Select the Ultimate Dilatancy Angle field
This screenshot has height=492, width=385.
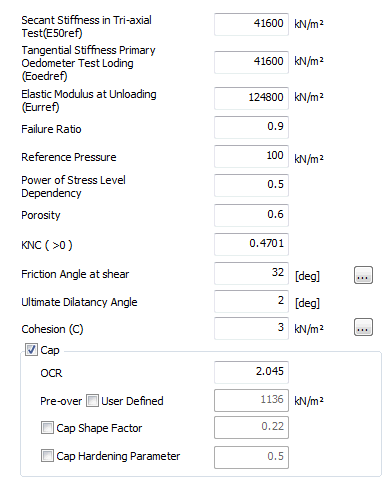[x=251, y=301]
